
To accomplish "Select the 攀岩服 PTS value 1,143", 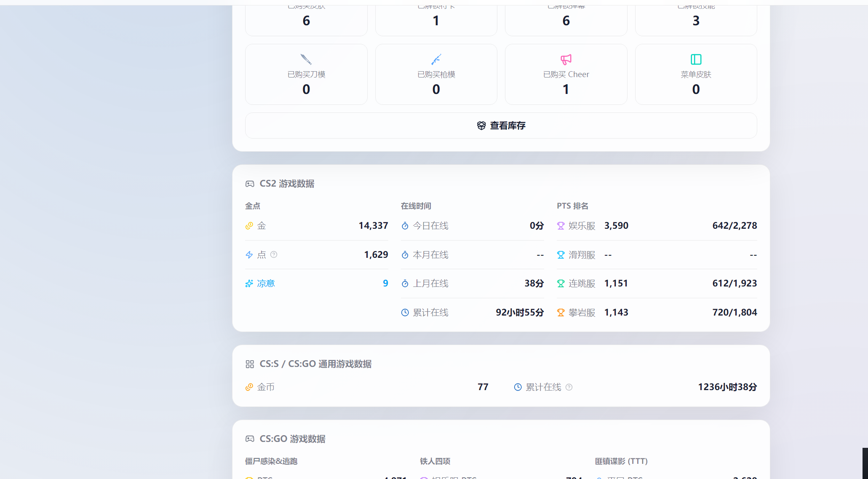I will (616, 313).
